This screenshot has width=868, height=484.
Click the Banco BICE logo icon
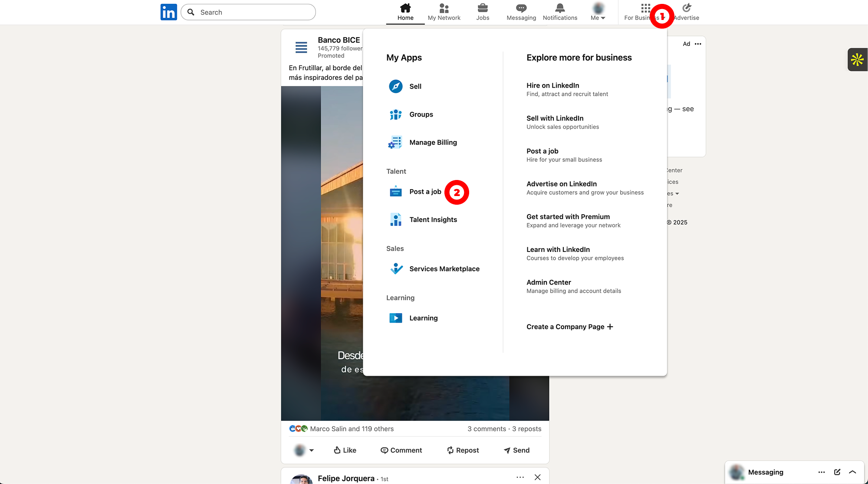pos(301,47)
